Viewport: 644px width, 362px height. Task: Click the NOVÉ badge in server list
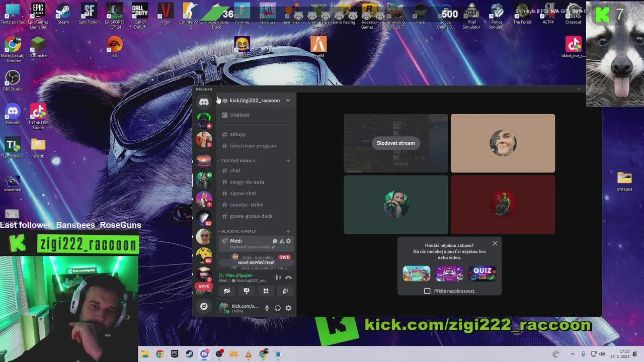204,286
